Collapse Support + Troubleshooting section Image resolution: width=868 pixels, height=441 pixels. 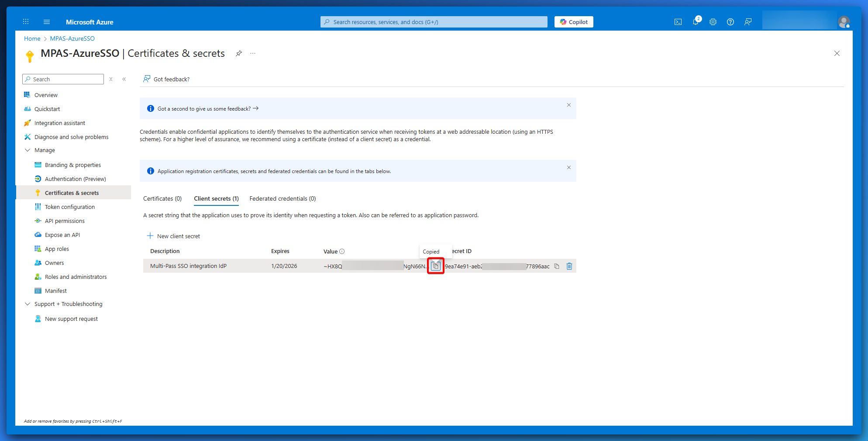(28, 304)
